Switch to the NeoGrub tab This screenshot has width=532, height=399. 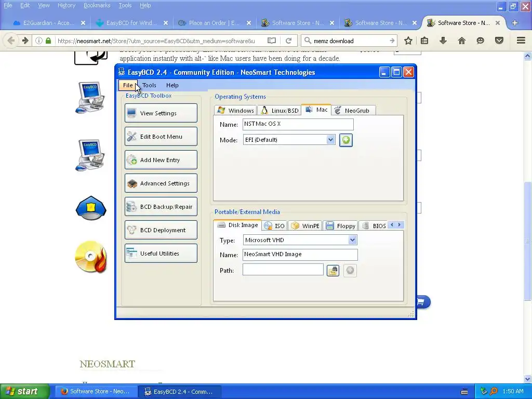tap(353, 111)
